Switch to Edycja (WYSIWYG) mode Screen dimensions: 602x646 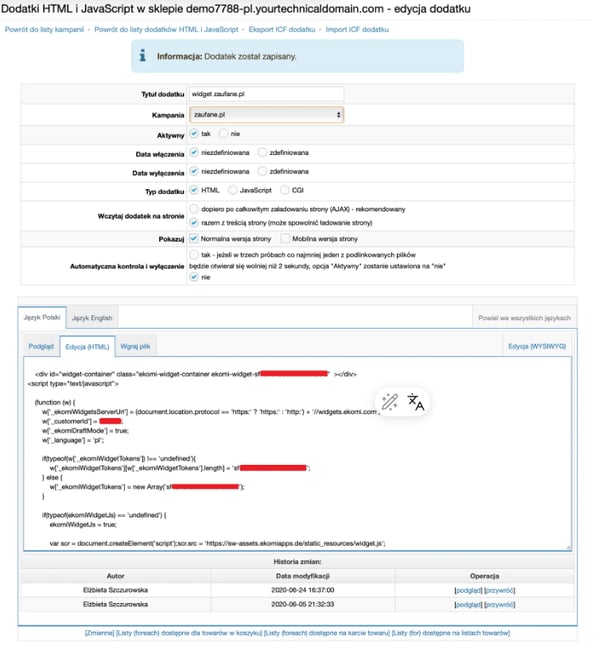click(x=538, y=346)
